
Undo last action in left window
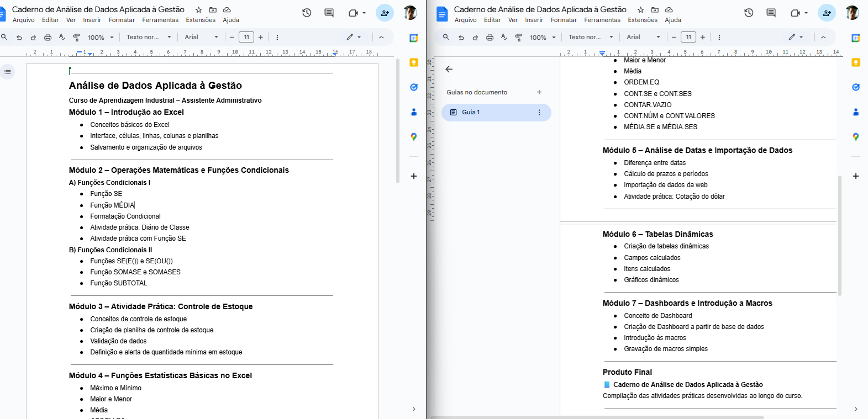pos(19,38)
